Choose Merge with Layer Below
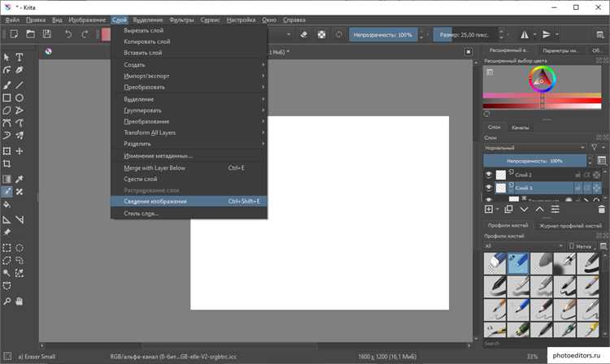610x364 pixels. click(x=189, y=168)
